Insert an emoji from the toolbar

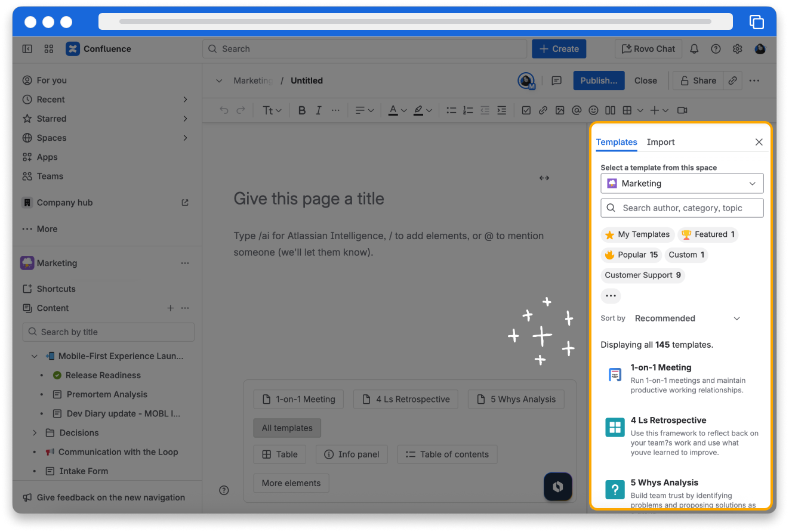[593, 110]
